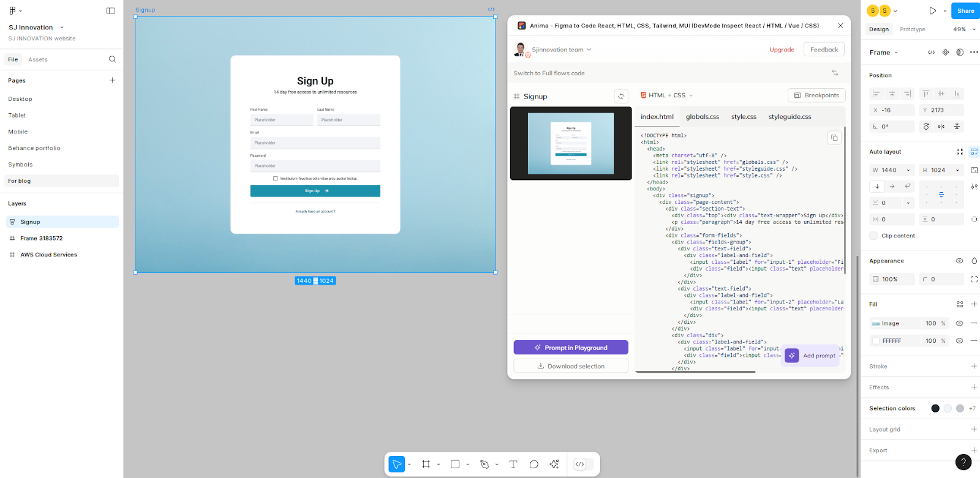Click the Dev mode code icon beside Frame
The height and width of the screenshot is (478, 980).
click(931, 53)
